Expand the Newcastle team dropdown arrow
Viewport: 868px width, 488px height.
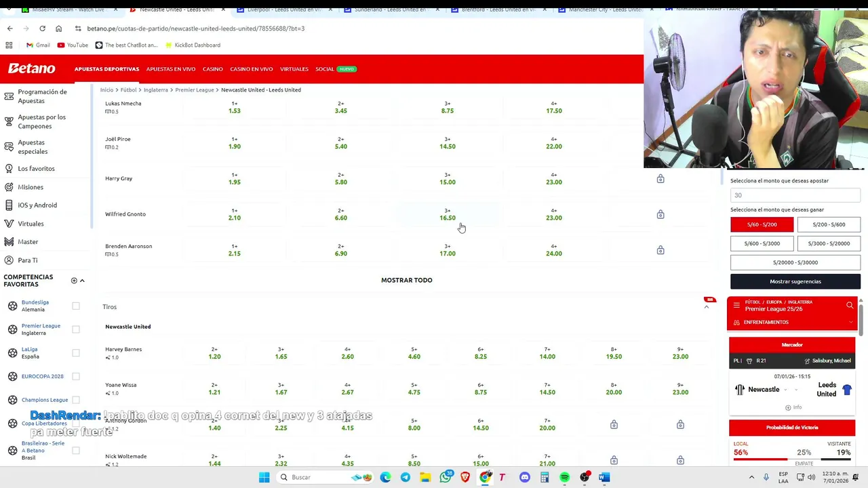pyautogui.click(x=785, y=390)
